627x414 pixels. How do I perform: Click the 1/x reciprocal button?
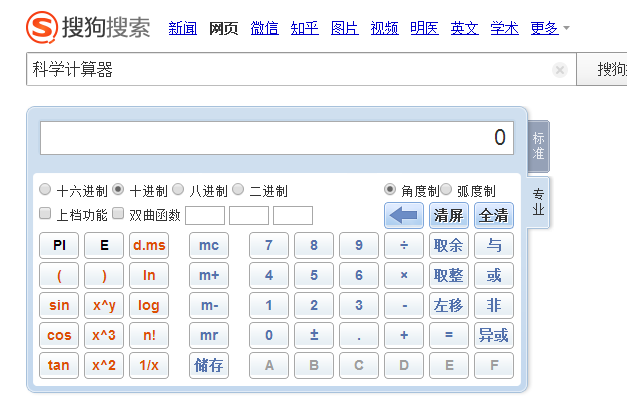click(x=149, y=365)
